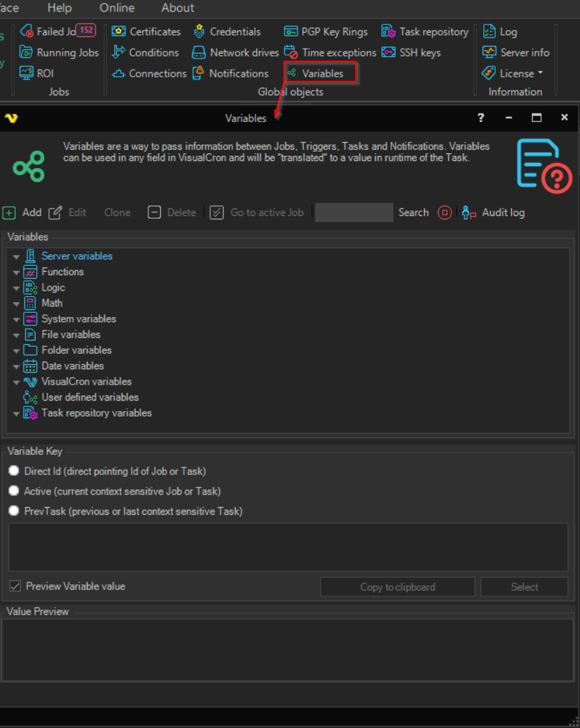Image resolution: width=580 pixels, height=728 pixels.
Task: Choose the Active context radio option
Action: click(14, 491)
